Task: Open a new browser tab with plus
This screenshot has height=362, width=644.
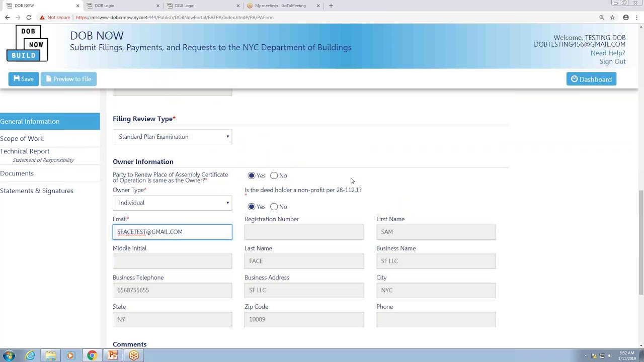Action: pos(331,6)
